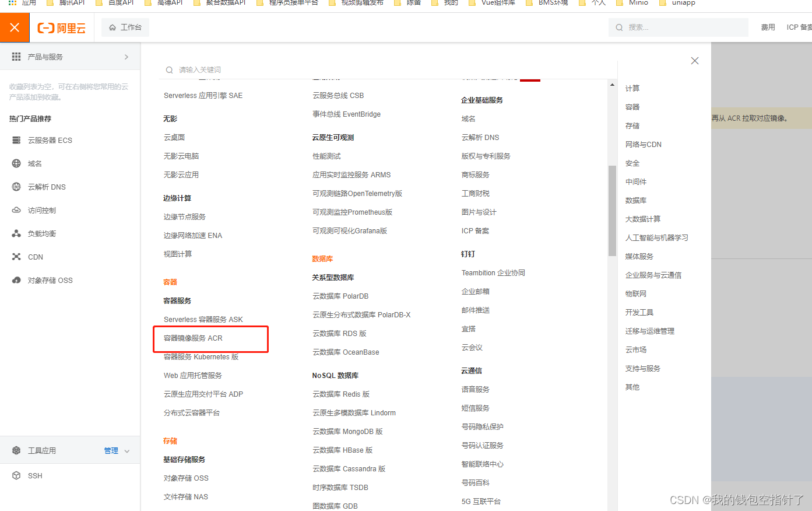
Task: Click the 访问控制 cloud icon
Action: coord(16,210)
